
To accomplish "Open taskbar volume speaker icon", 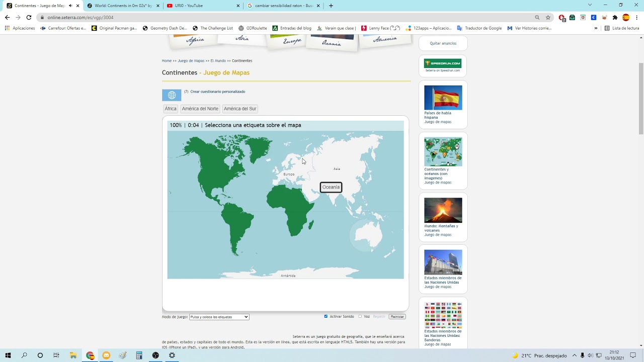I will pyautogui.click(x=590, y=355).
